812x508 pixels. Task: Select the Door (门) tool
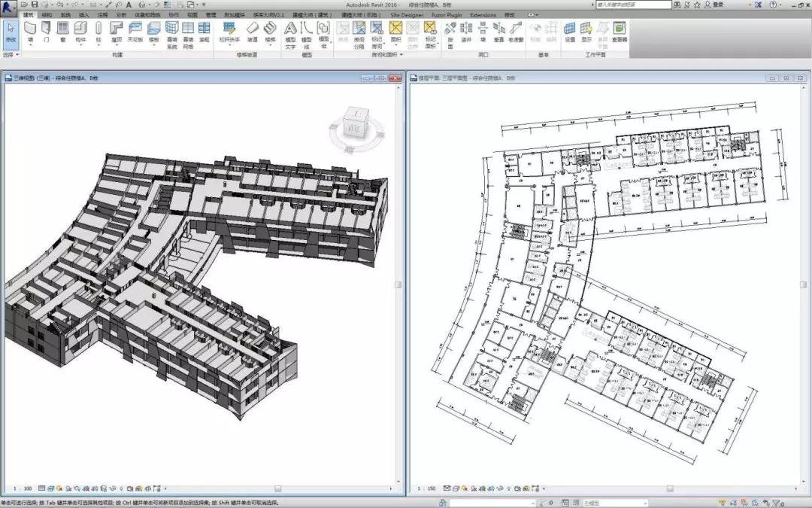46,31
